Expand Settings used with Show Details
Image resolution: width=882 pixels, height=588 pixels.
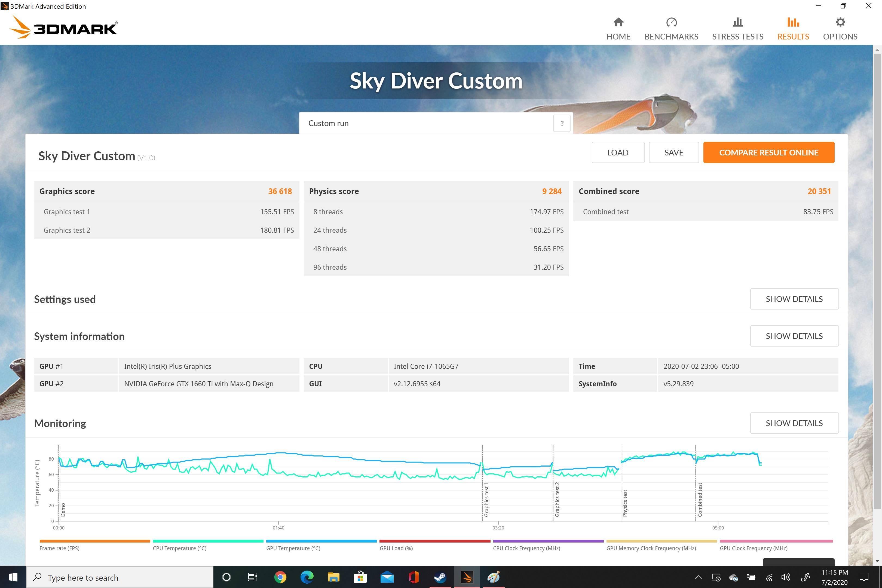tap(794, 299)
